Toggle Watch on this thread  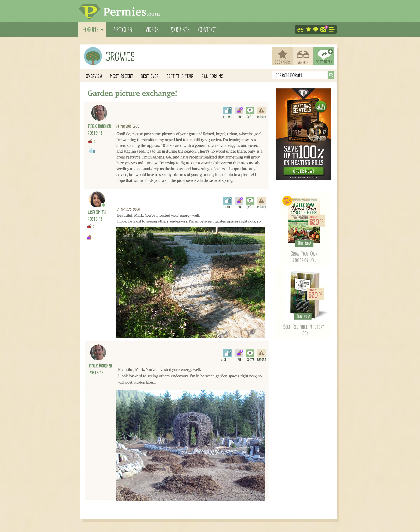pos(303,56)
